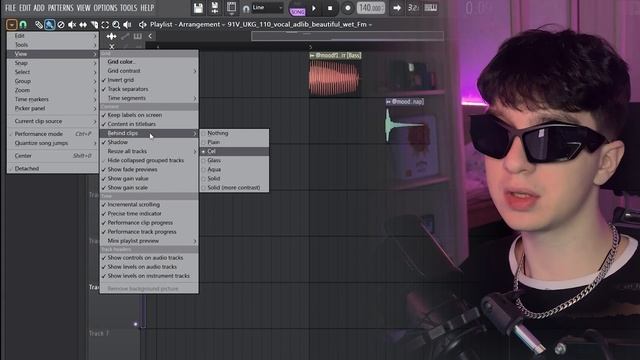The width and height of the screenshot is (640, 360).
Task: Select the Draw pencil tool
Action: coord(38,25)
